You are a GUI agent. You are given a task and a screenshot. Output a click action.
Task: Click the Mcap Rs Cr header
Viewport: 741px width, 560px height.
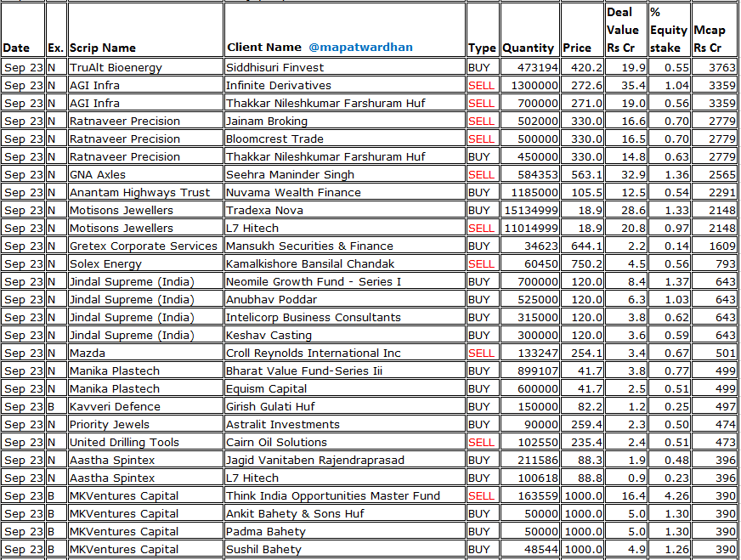click(710, 39)
